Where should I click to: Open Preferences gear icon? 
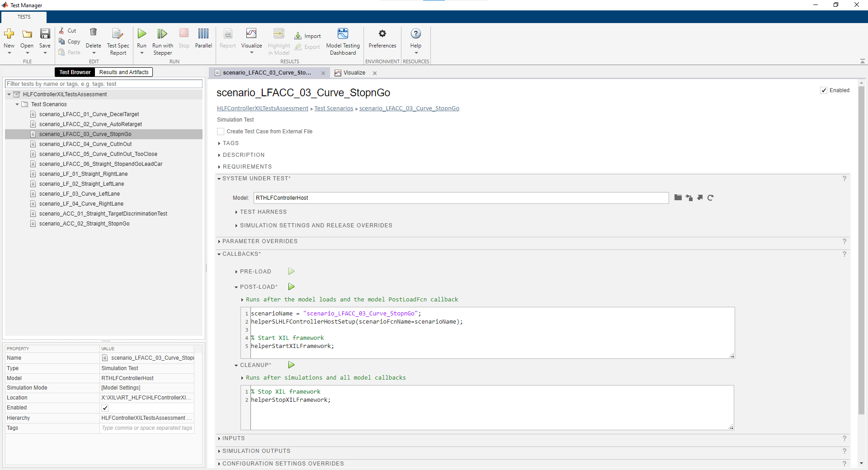coord(382,34)
